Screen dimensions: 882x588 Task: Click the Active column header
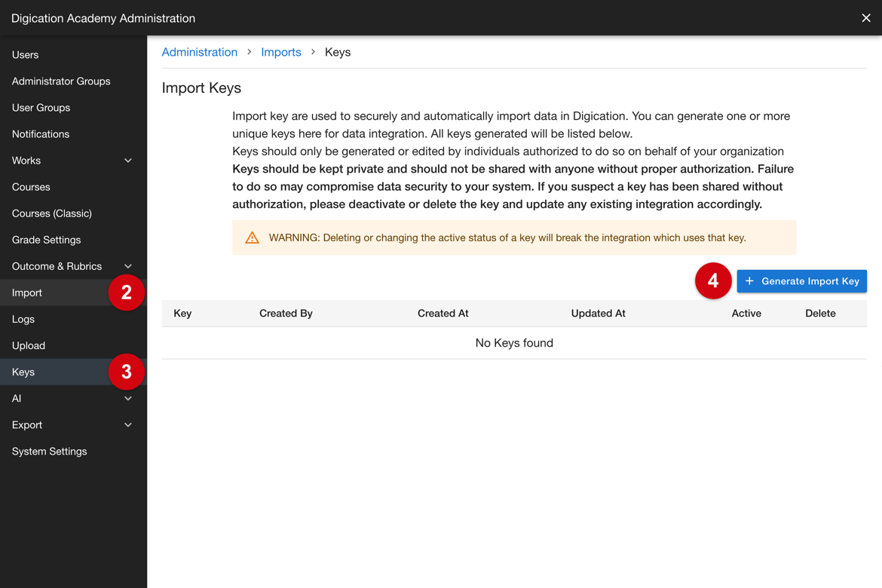pos(746,314)
